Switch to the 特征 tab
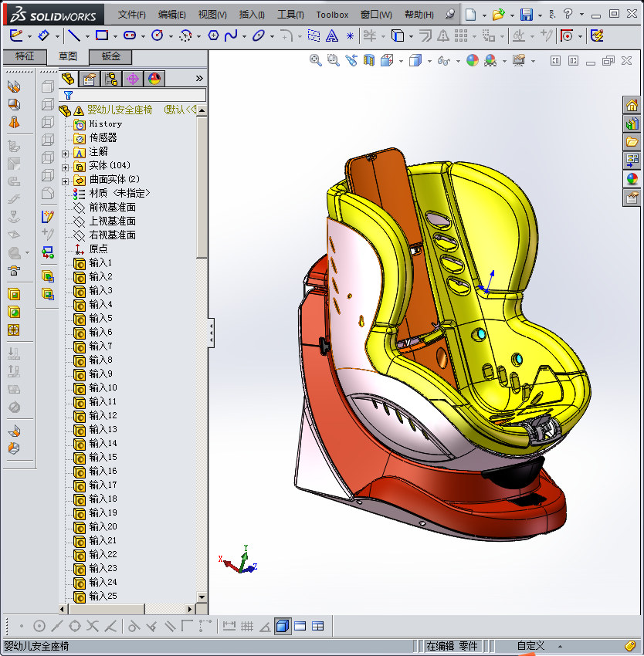The width and height of the screenshot is (644, 656). point(24,56)
